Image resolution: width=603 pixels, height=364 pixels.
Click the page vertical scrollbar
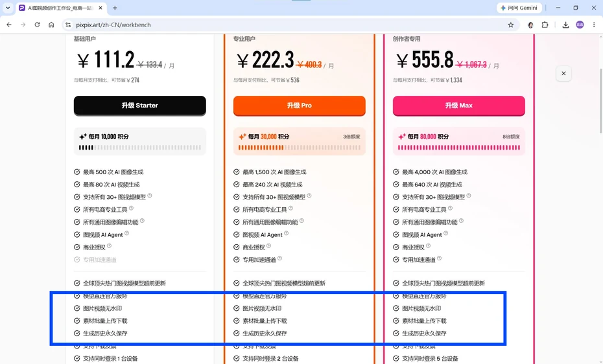600,101
